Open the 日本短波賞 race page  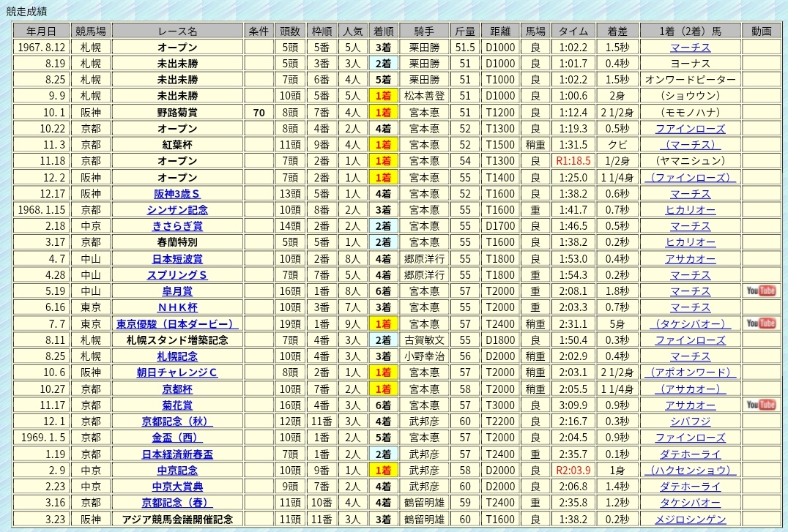(x=177, y=259)
